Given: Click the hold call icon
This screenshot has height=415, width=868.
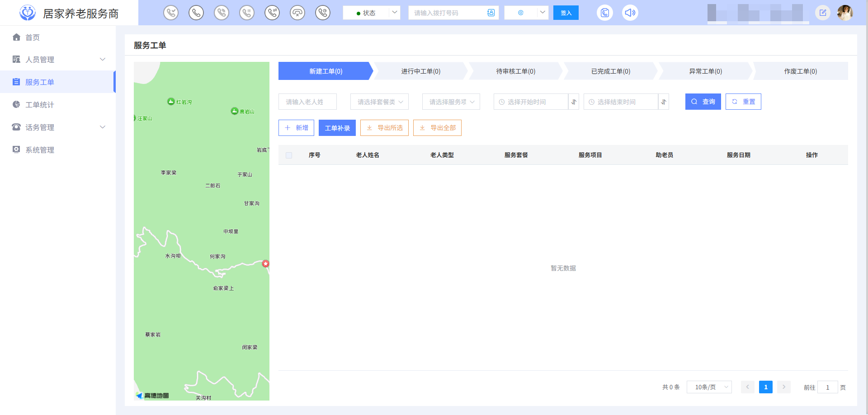Looking at the screenshot, I should 247,13.
